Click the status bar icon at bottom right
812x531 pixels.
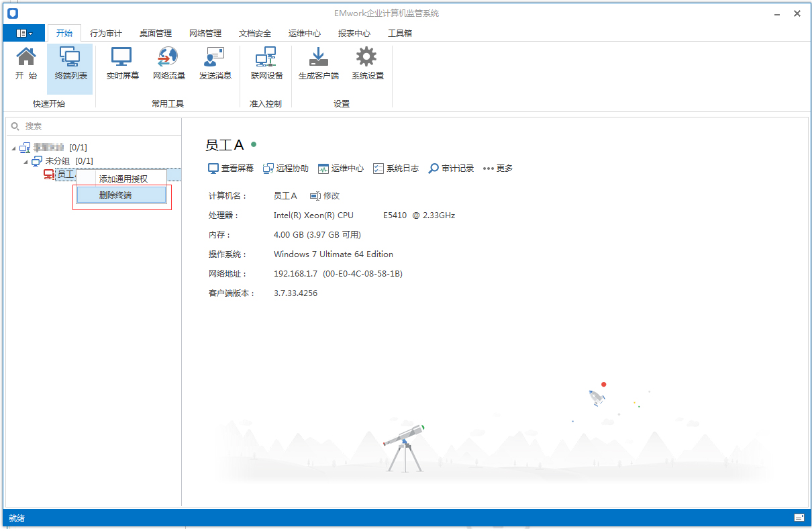(799, 518)
